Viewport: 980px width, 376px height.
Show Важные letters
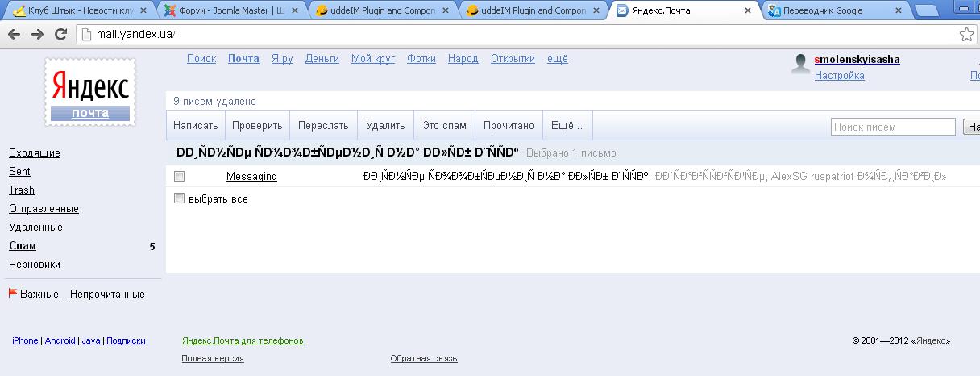point(39,295)
